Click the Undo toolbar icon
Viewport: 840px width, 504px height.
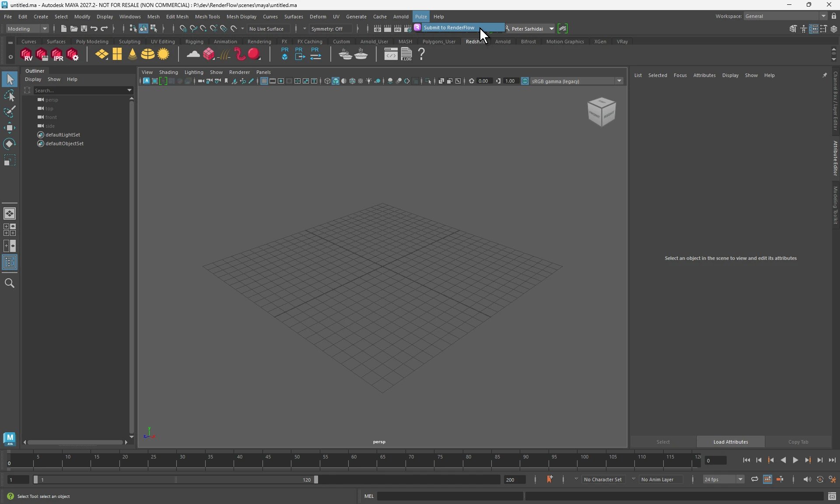pyautogui.click(x=94, y=29)
